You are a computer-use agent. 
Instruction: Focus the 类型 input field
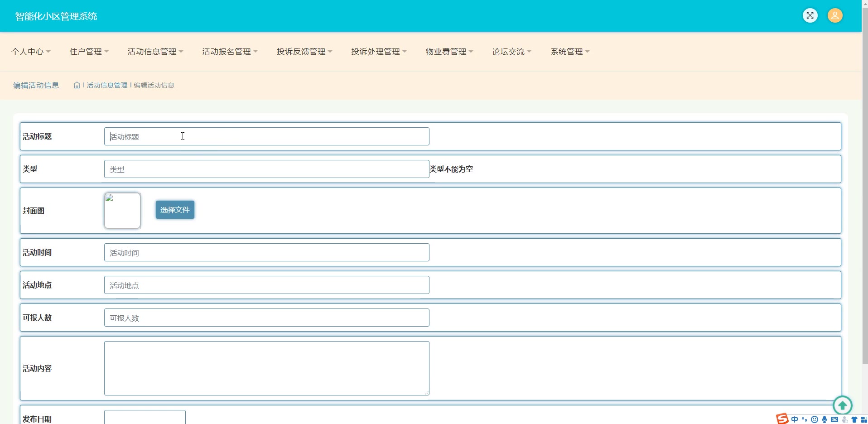[266, 169]
